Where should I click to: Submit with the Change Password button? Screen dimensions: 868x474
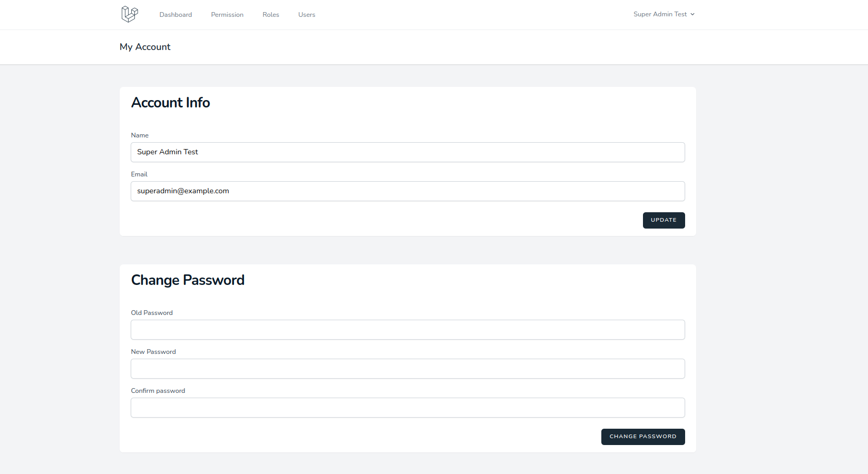click(642, 437)
